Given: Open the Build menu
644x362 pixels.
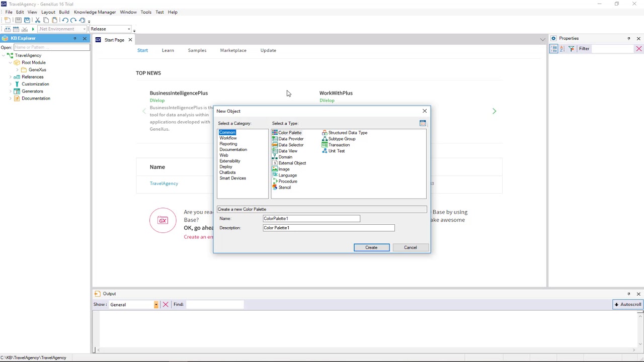Looking at the screenshot, I should click(64, 12).
